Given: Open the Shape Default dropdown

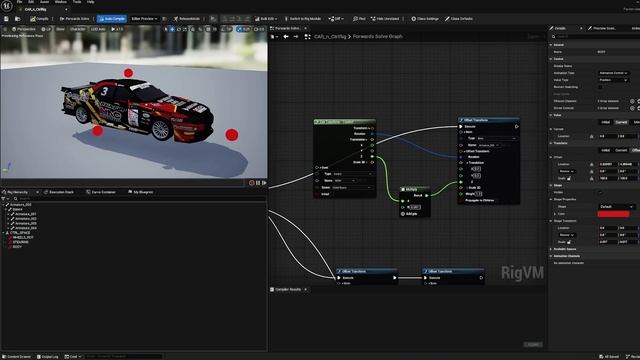Looking at the screenshot, I should 616,207.
